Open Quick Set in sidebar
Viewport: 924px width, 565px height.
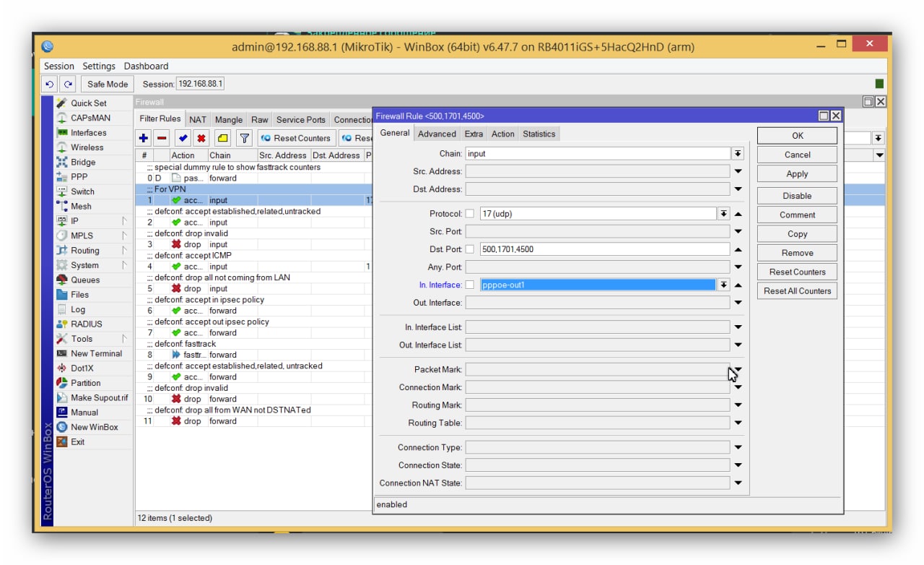coord(88,103)
